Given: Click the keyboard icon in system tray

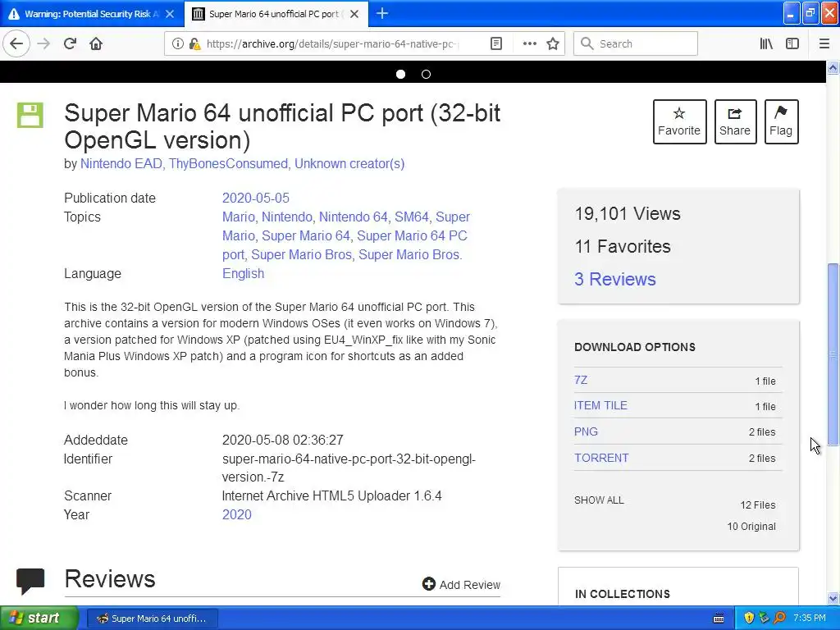Looking at the screenshot, I should 719,619.
